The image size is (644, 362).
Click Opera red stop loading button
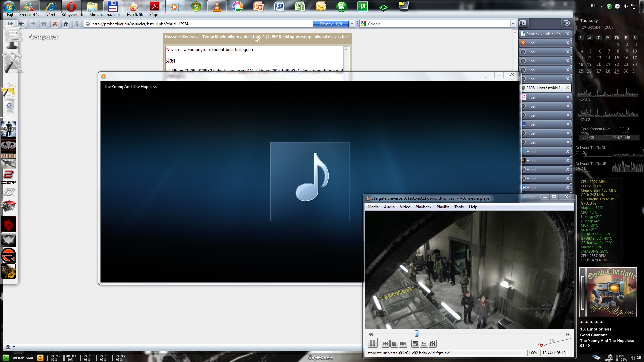click(x=55, y=24)
